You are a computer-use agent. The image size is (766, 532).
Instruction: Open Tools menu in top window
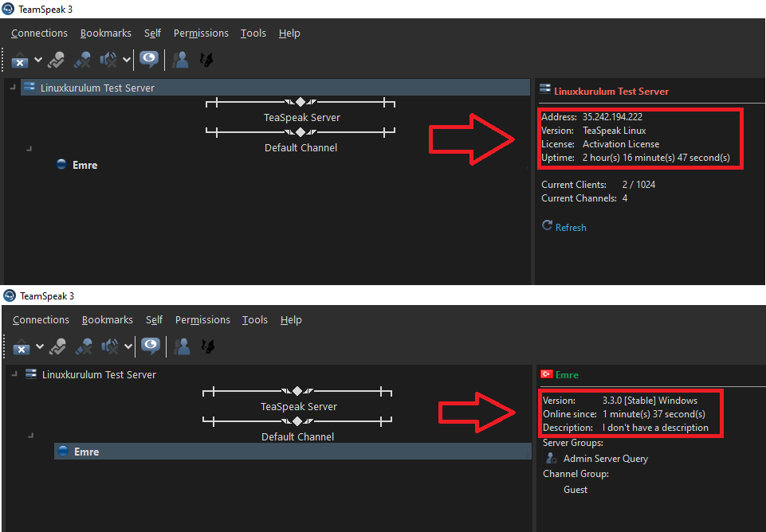253,33
